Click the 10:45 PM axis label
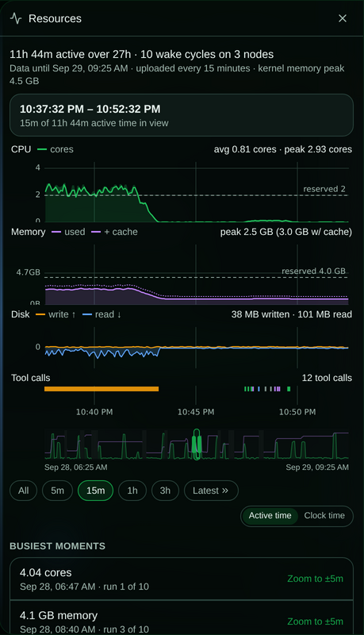Screen dimensions: 364x635 click(196, 412)
